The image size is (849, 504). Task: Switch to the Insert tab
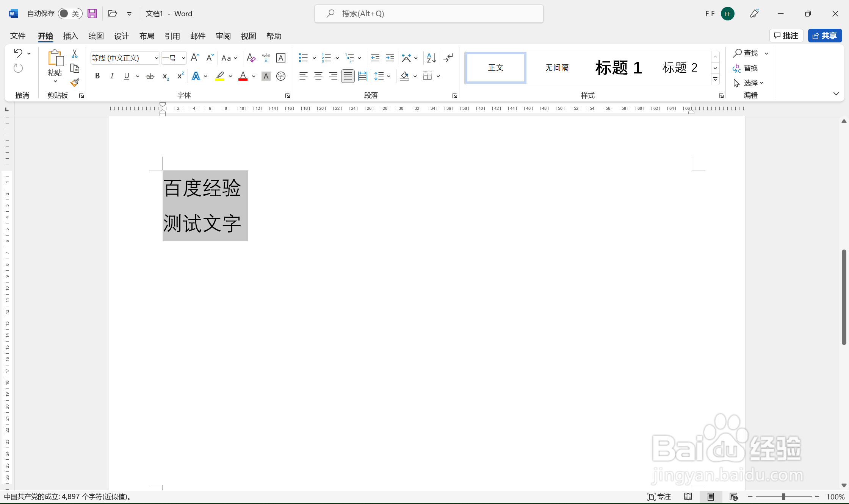click(x=70, y=36)
